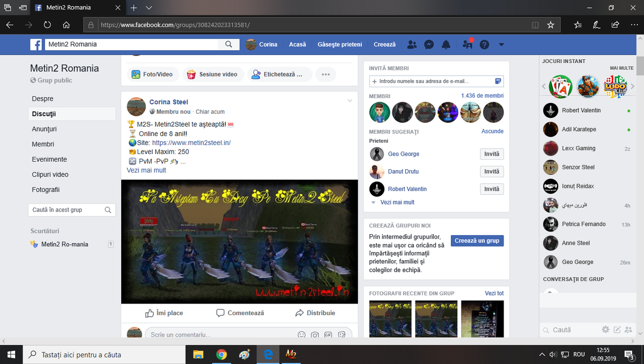
Task: Open MAI MULTE instant games link
Action: [x=622, y=68]
